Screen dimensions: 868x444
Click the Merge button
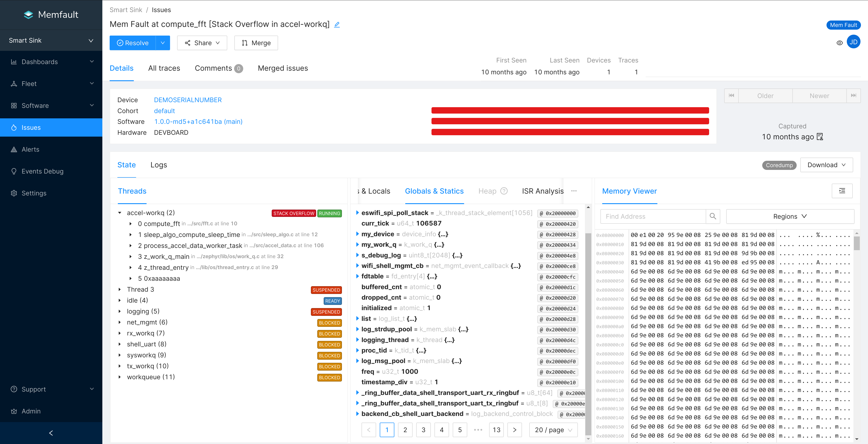[x=256, y=43]
